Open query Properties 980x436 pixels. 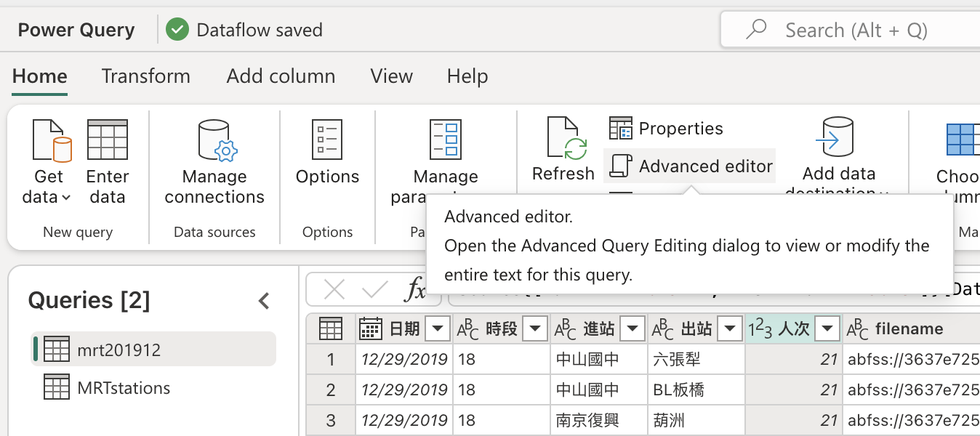click(667, 129)
